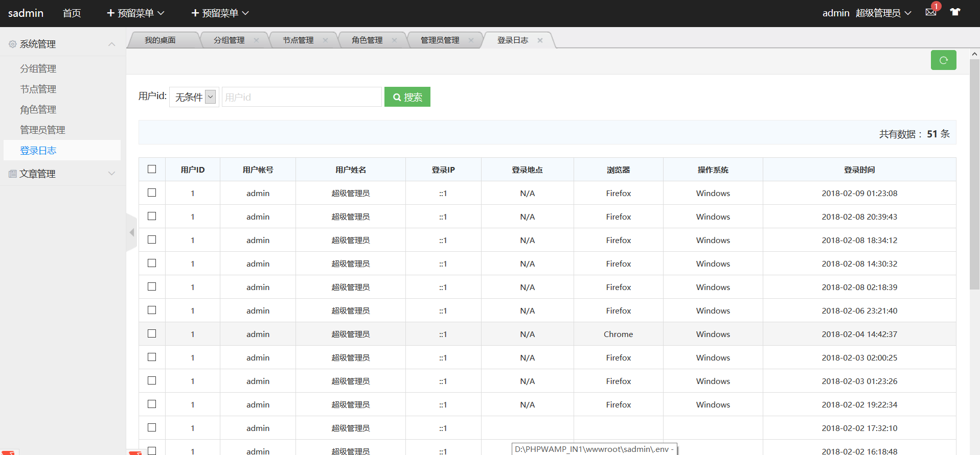Close the 分组管理 tab
The width and height of the screenshot is (980, 455).
point(256,40)
